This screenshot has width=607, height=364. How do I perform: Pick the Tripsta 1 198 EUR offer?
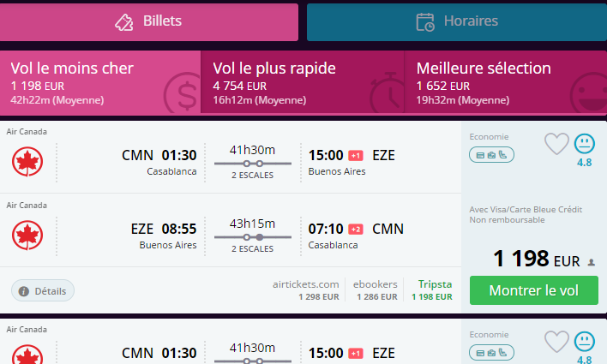431,290
